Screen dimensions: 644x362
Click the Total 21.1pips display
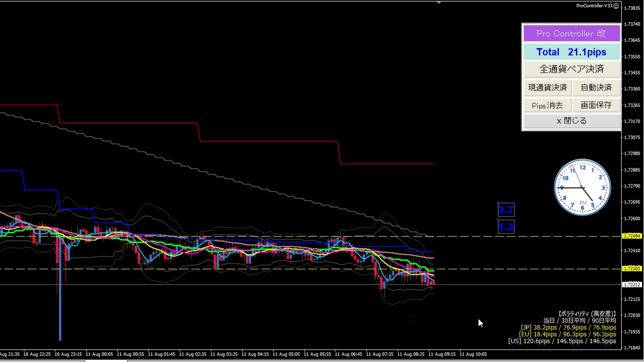(572, 52)
